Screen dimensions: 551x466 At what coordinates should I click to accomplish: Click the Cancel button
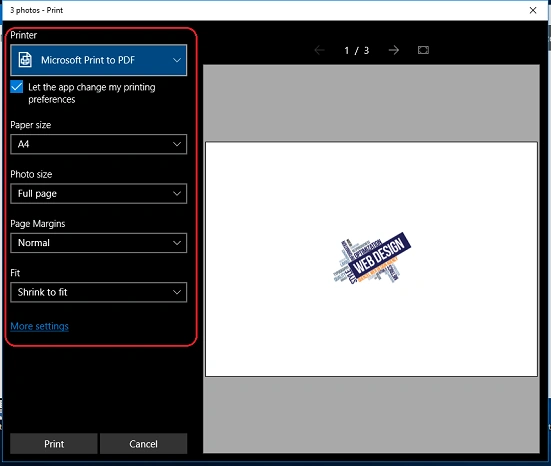(x=143, y=444)
